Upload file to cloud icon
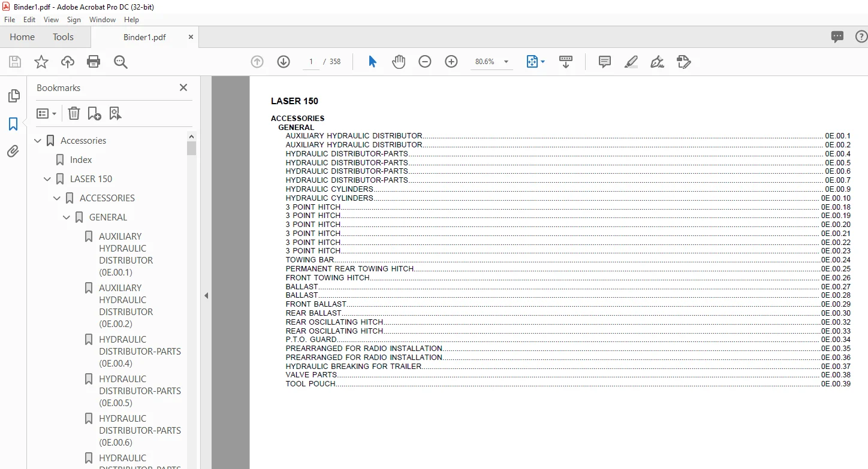The image size is (868, 469). point(68,62)
